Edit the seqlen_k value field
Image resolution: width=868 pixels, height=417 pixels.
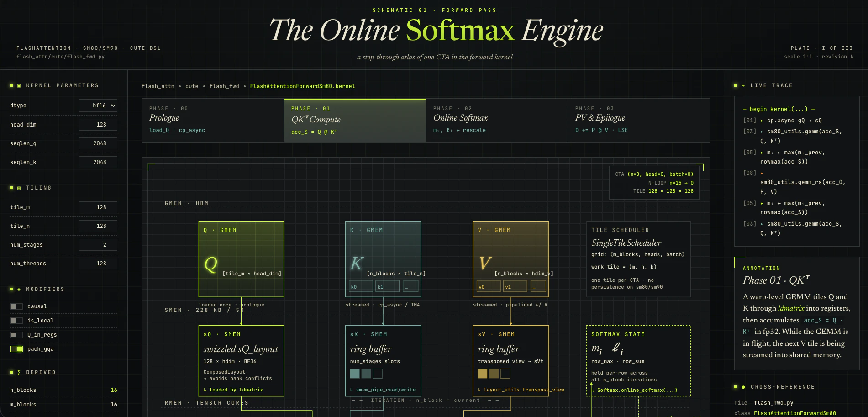tap(98, 162)
